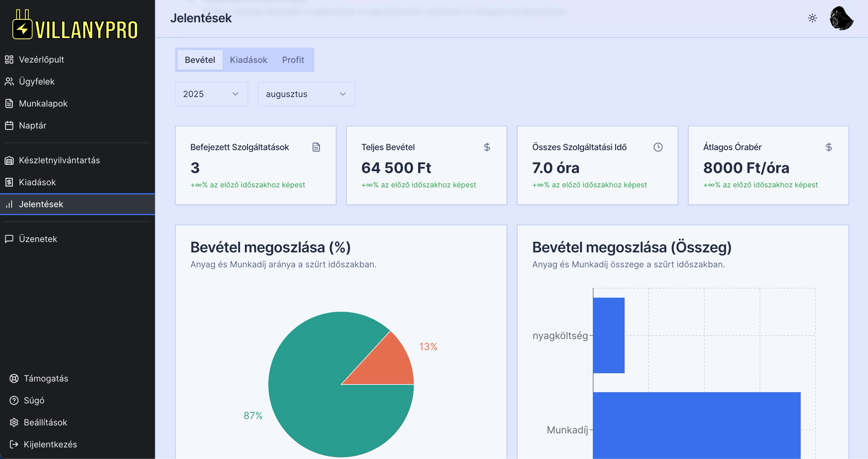Click the Munkalapok document icon
Screen dimensions: 868x459
click(9, 103)
